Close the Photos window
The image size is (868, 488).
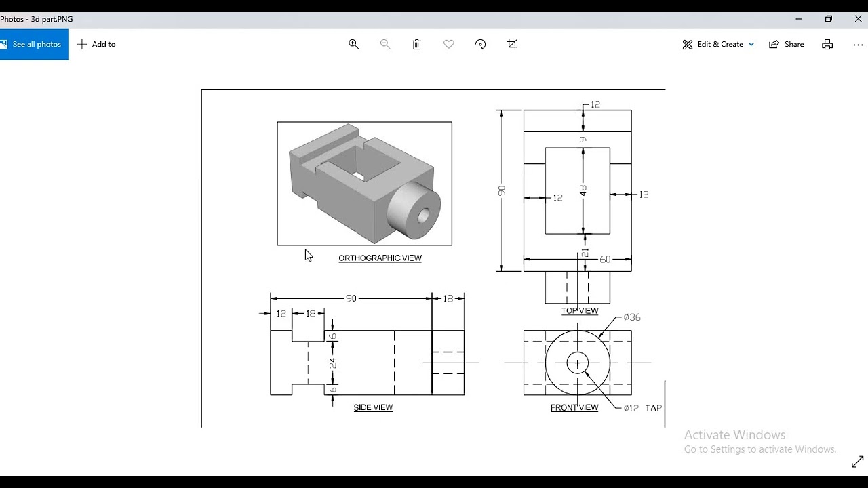(x=858, y=19)
